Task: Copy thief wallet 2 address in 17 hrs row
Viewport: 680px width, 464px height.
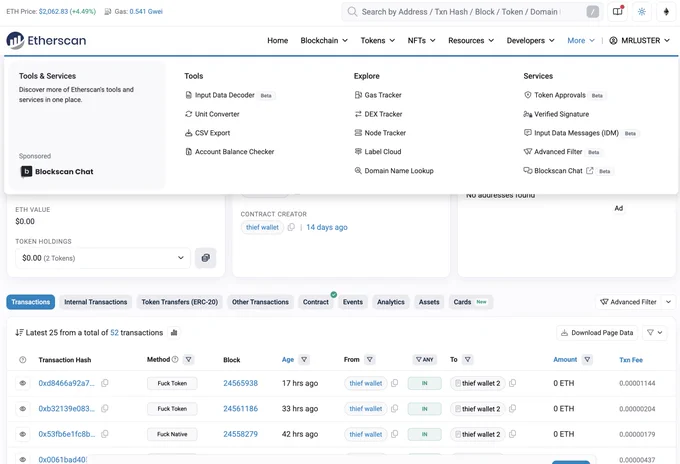Action: [512, 383]
